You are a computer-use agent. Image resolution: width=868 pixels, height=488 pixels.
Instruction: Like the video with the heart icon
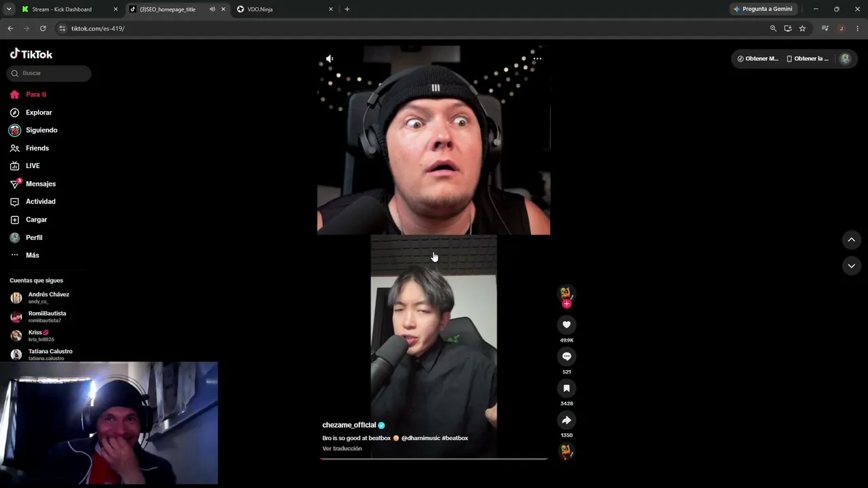tap(566, 325)
